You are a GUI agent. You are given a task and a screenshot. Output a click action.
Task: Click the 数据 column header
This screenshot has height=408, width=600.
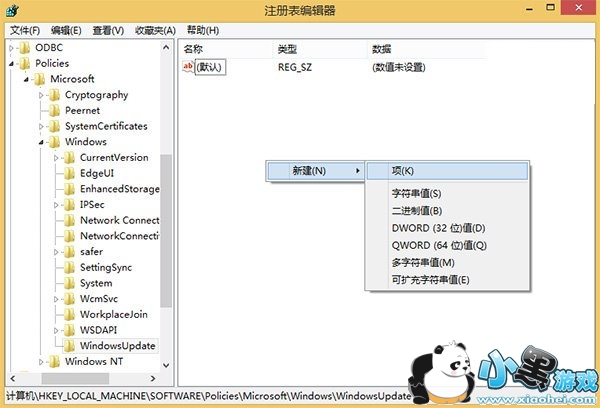pyautogui.click(x=427, y=49)
